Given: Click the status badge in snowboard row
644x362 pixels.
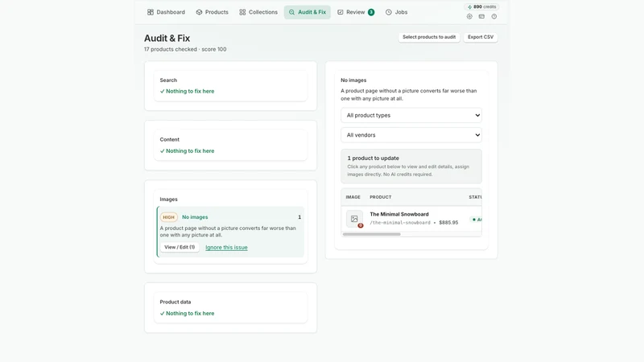Looking at the screenshot, I should pyautogui.click(x=477, y=220).
